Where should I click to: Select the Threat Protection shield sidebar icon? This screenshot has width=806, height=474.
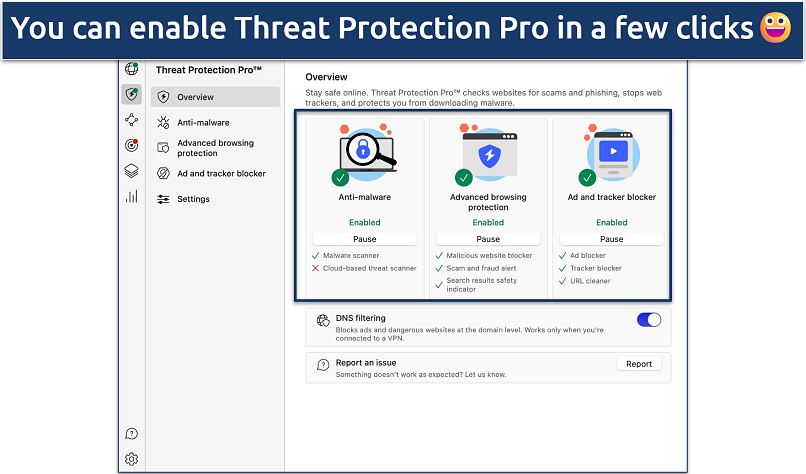131,94
